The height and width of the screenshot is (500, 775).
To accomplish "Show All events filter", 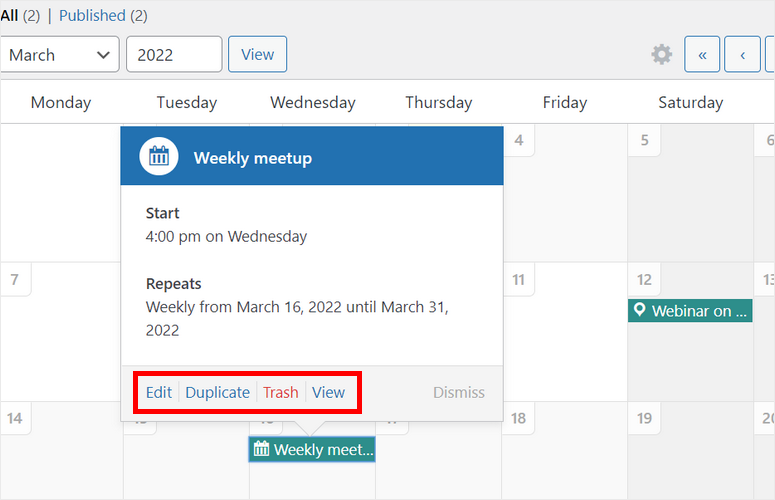I will coord(9,16).
